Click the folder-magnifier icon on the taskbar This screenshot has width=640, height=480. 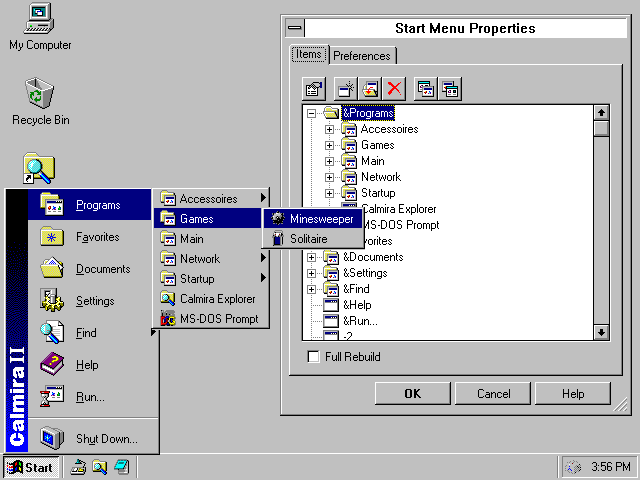(100, 467)
